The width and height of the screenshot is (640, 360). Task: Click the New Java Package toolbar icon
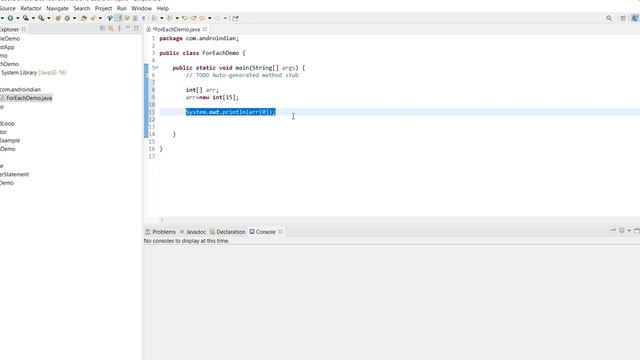pyautogui.click(x=58, y=18)
